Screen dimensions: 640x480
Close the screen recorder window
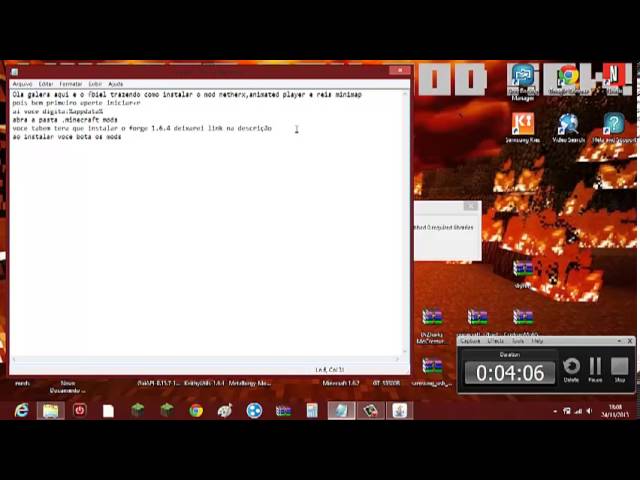630,341
